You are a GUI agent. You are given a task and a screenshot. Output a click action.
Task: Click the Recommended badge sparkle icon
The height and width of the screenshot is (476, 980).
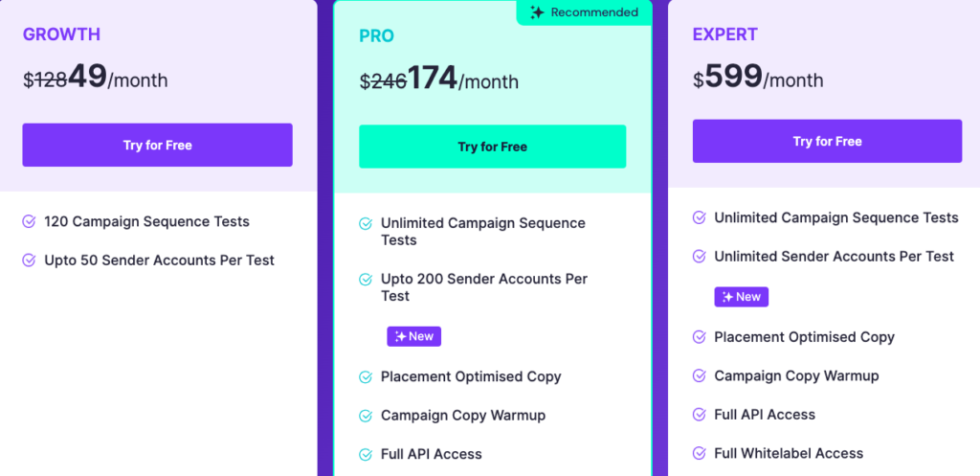(x=537, y=12)
